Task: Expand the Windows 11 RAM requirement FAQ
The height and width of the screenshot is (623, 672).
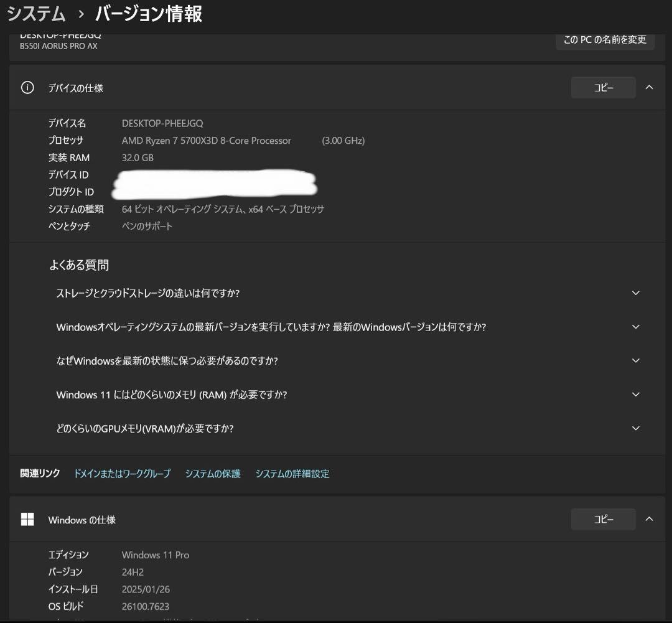Action: [635, 395]
